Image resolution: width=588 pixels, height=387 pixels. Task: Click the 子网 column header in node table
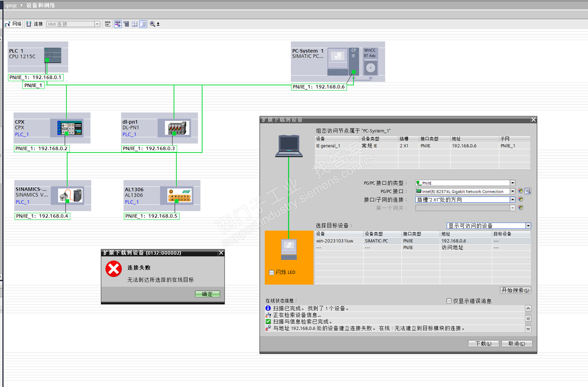(514, 139)
